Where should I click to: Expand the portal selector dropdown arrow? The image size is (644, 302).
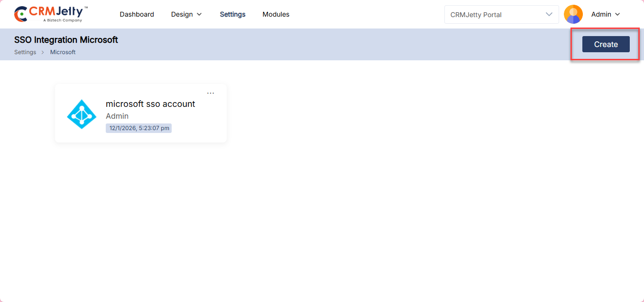click(549, 14)
